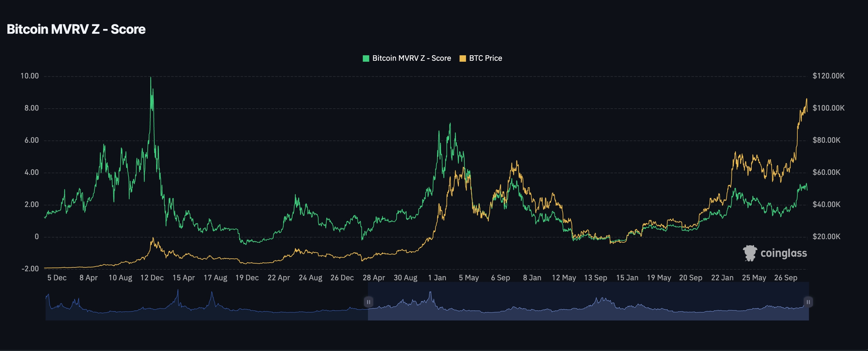This screenshot has width=868, height=351.
Task: Click the 22 Apr date label
Action: (279, 278)
